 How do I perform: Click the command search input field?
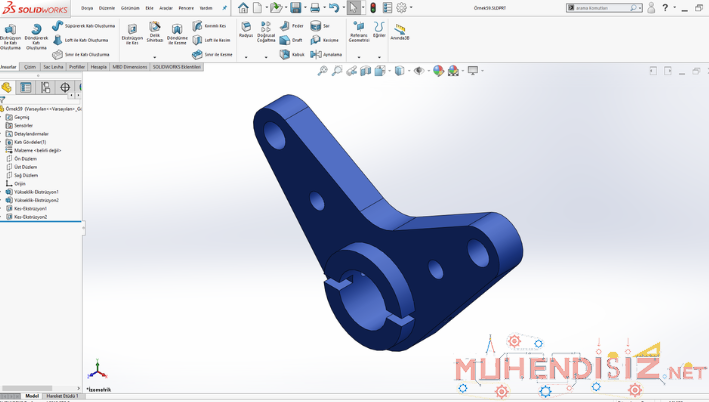tap(603, 8)
